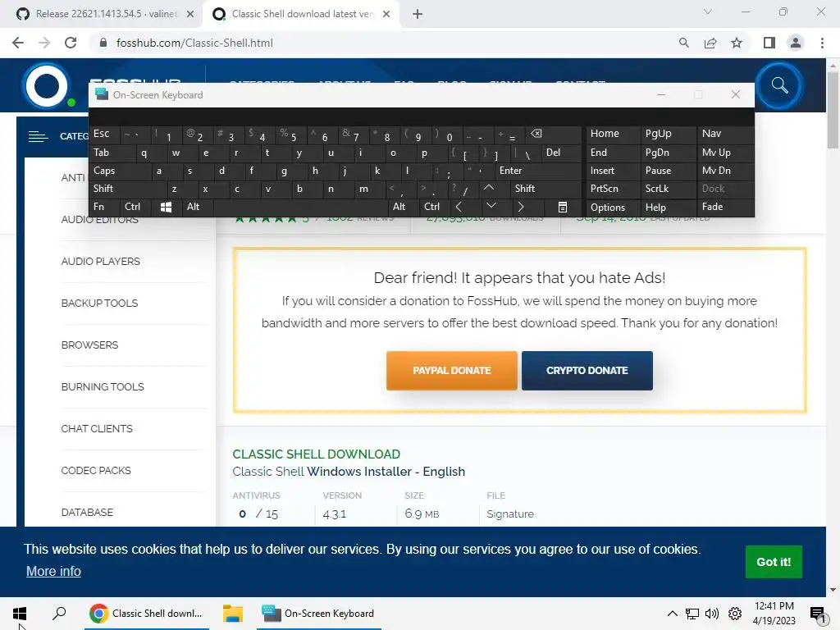Image resolution: width=840 pixels, height=630 pixels.
Task: Open the Chrome profile avatar
Action: [796, 43]
